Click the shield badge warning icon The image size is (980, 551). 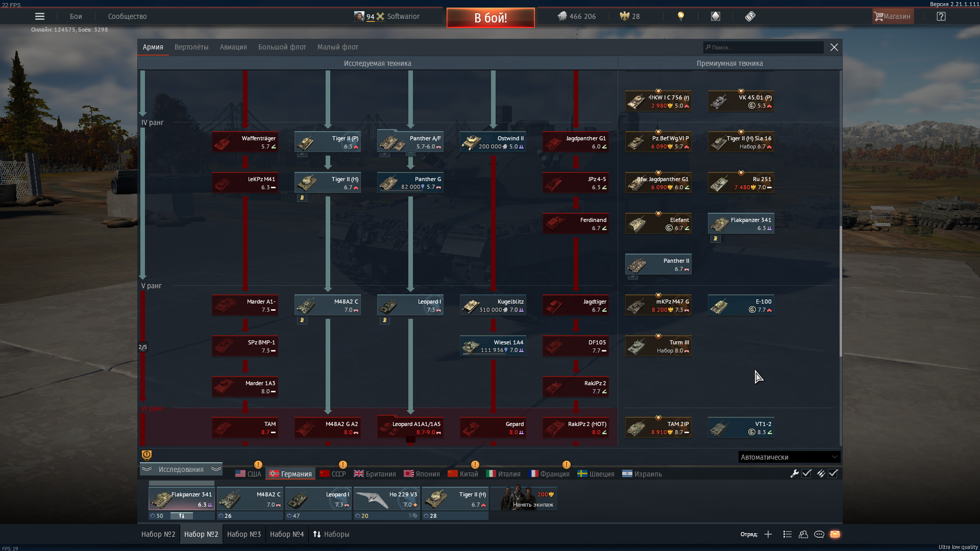(x=146, y=455)
